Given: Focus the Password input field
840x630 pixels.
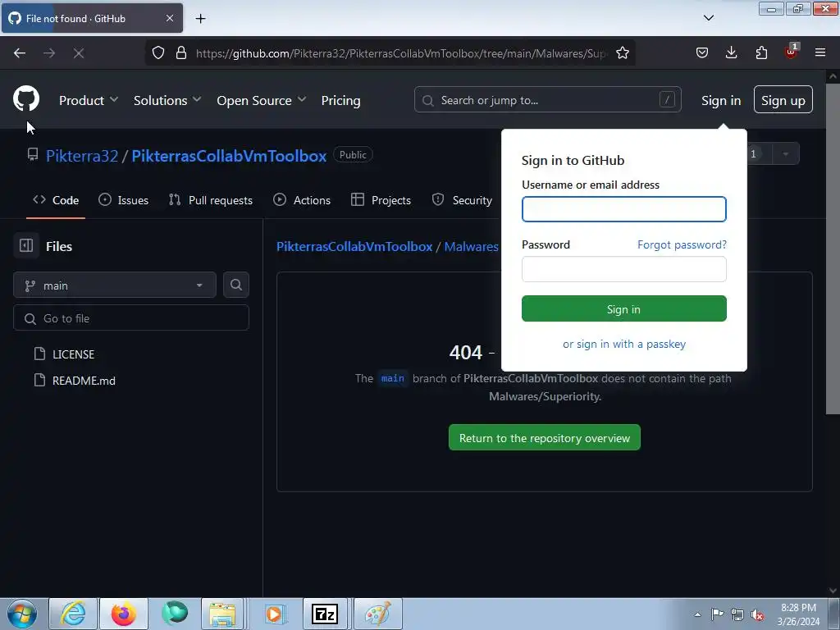Looking at the screenshot, I should click(623, 269).
